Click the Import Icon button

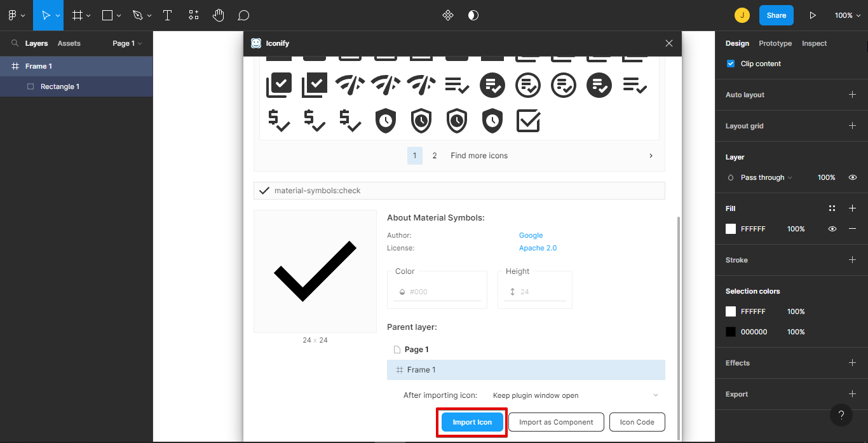(x=472, y=422)
